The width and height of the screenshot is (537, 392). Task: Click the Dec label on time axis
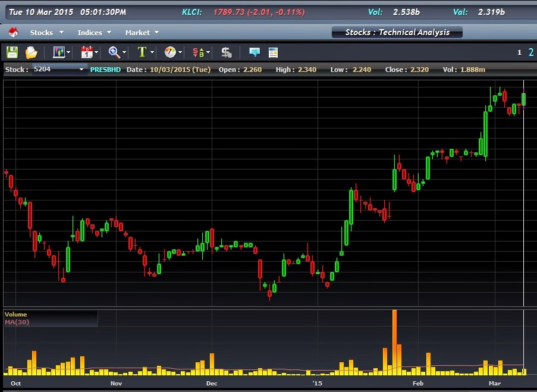tap(212, 384)
